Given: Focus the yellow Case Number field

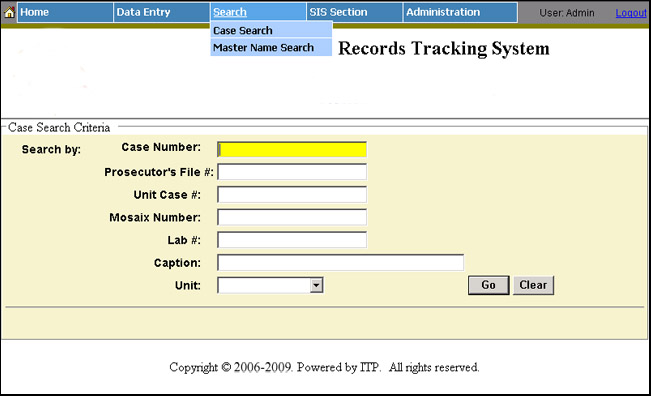Looking at the screenshot, I should [292, 149].
